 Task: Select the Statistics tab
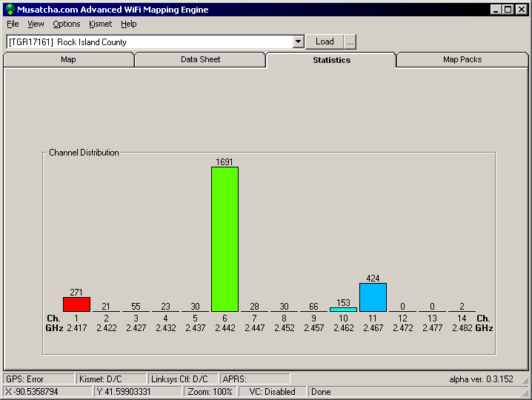331,60
